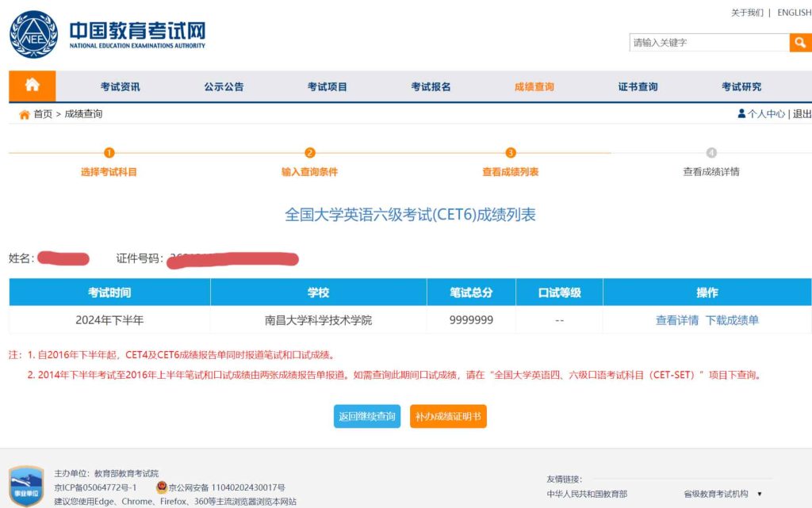Click 退出 to log out
The height and width of the screenshot is (508, 812).
pyautogui.click(x=802, y=114)
